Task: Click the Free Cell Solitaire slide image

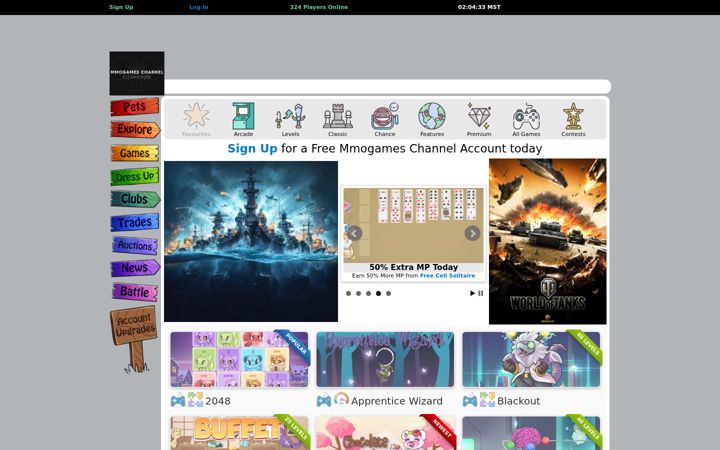Action: 413,225
